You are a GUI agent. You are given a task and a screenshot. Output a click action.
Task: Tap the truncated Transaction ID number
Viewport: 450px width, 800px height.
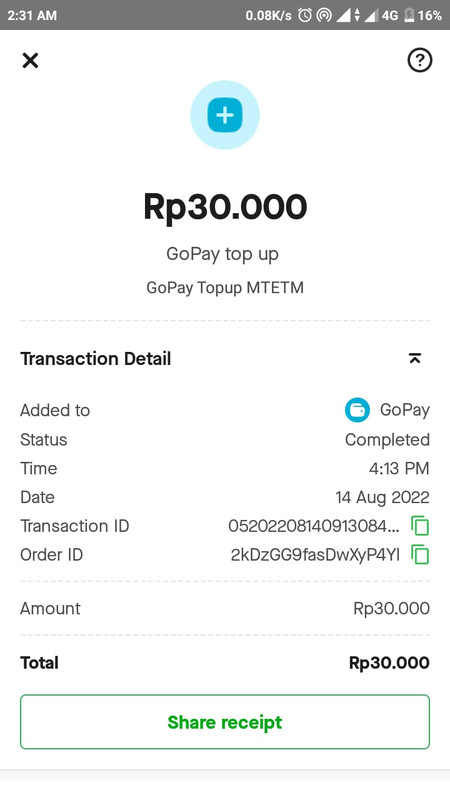click(x=314, y=526)
